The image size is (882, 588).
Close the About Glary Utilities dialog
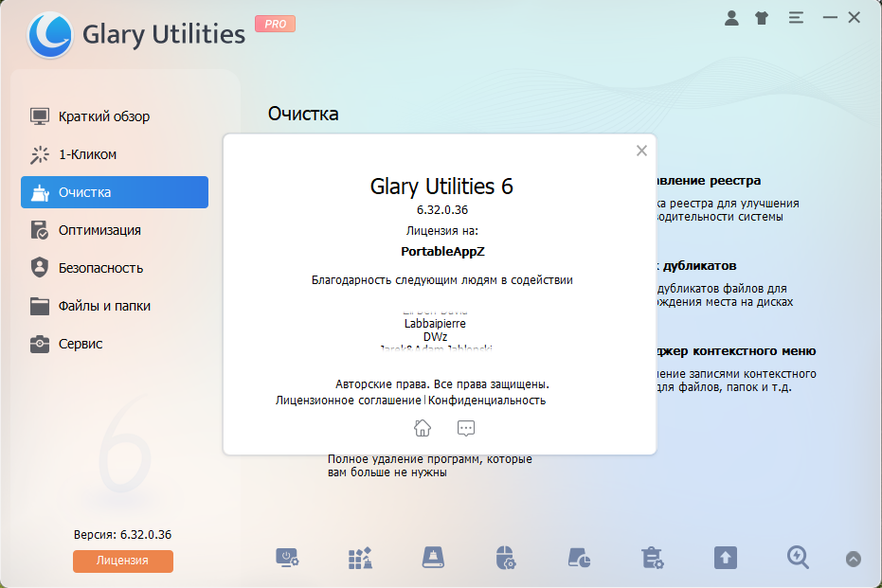[641, 151]
